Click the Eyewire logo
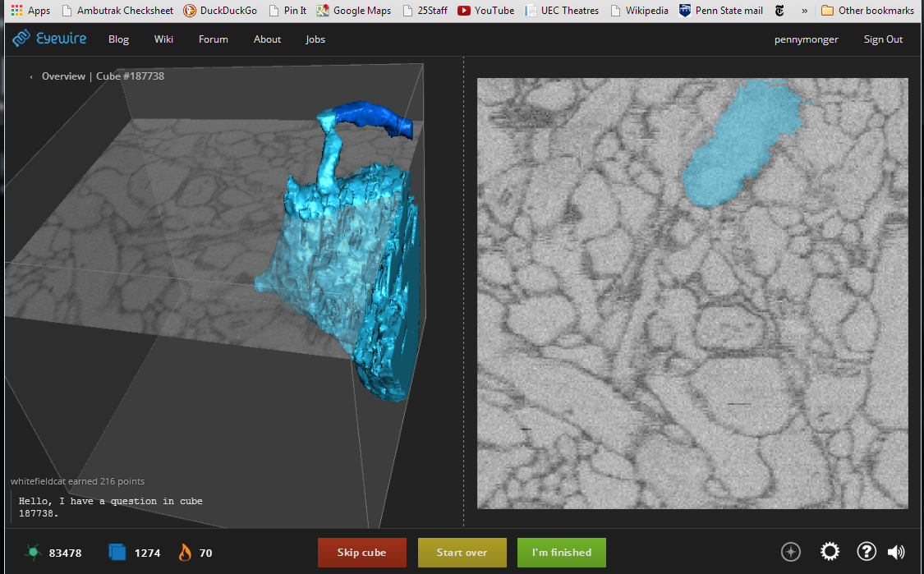This screenshot has width=924, height=574. tap(49, 39)
